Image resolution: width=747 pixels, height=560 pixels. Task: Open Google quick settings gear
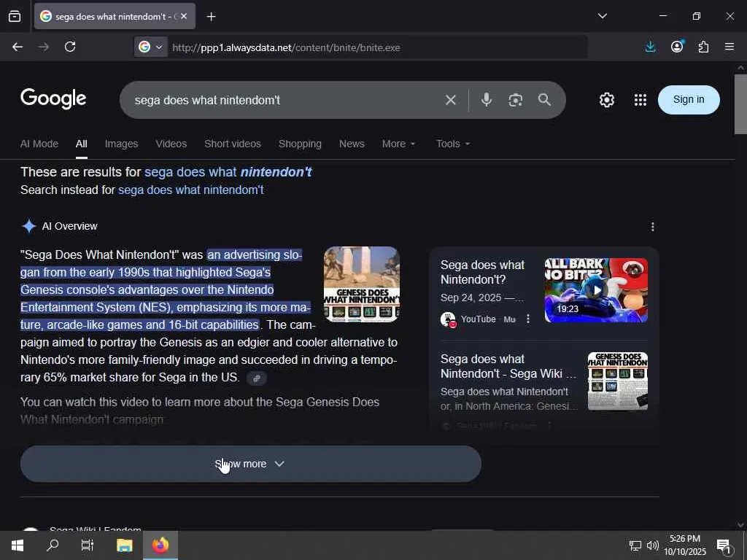tap(606, 100)
